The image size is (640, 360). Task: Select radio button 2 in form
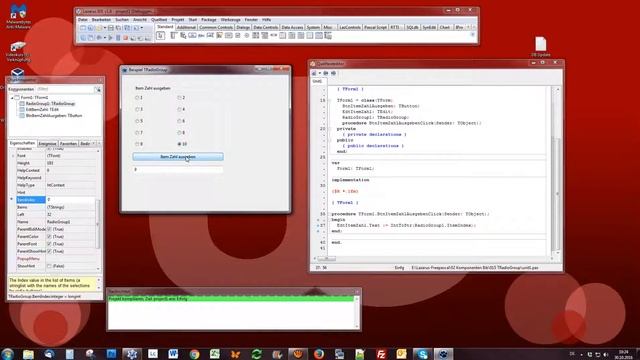click(x=179, y=98)
